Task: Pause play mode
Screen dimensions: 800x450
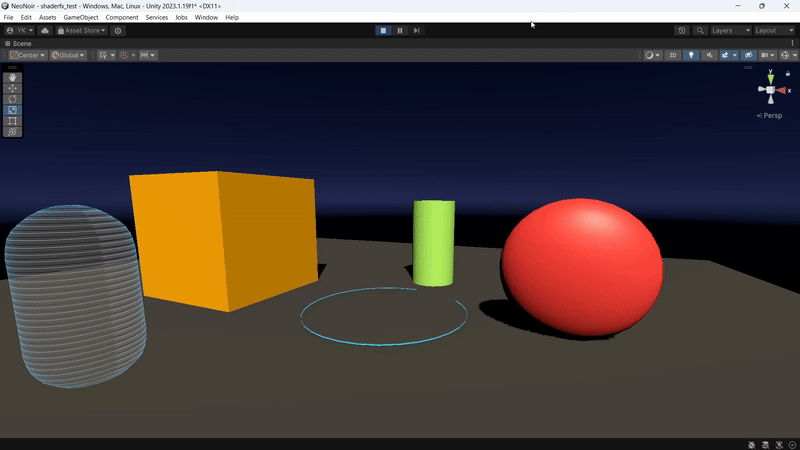Action: 400,31
